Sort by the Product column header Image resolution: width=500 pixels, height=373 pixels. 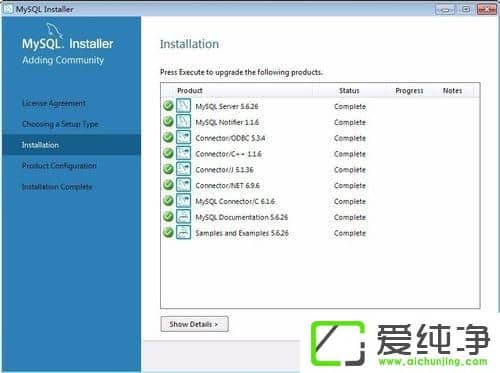190,91
